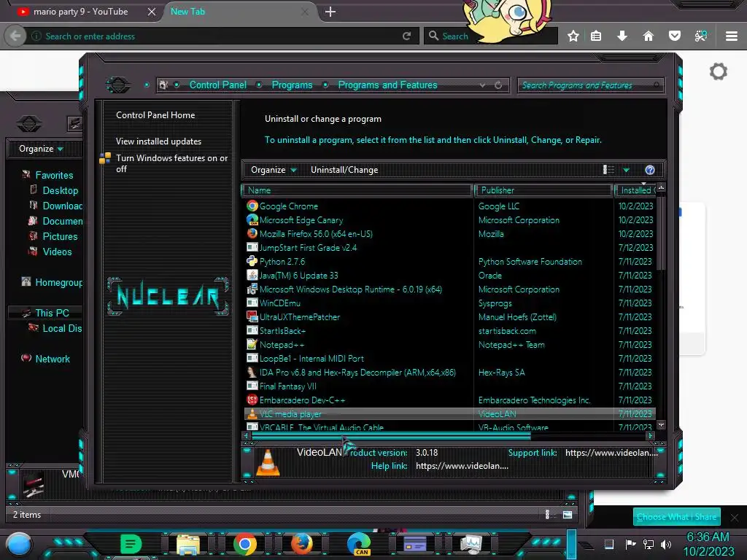Viewport: 747px width, 560px height.
Task: Open File Explorer from the taskbar
Action: (188, 544)
